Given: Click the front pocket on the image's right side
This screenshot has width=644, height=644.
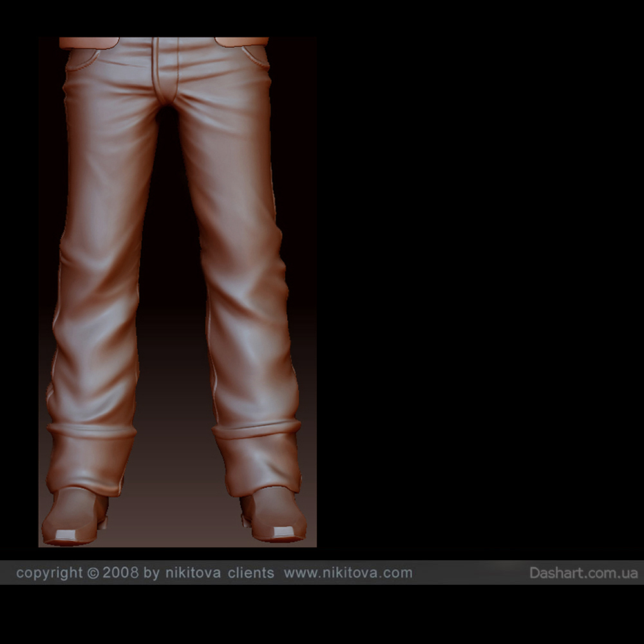Looking at the screenshot, I should point(254,56).
